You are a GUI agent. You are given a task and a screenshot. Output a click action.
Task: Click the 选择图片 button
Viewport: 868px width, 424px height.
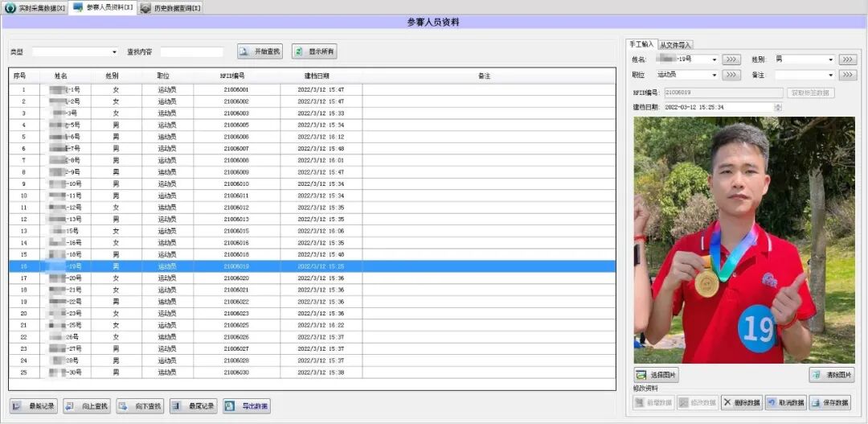657,375
